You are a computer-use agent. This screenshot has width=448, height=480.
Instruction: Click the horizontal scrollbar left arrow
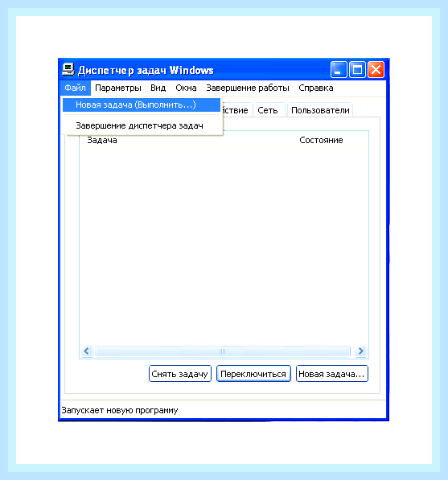pyautogui.click(x=87, y=351)
